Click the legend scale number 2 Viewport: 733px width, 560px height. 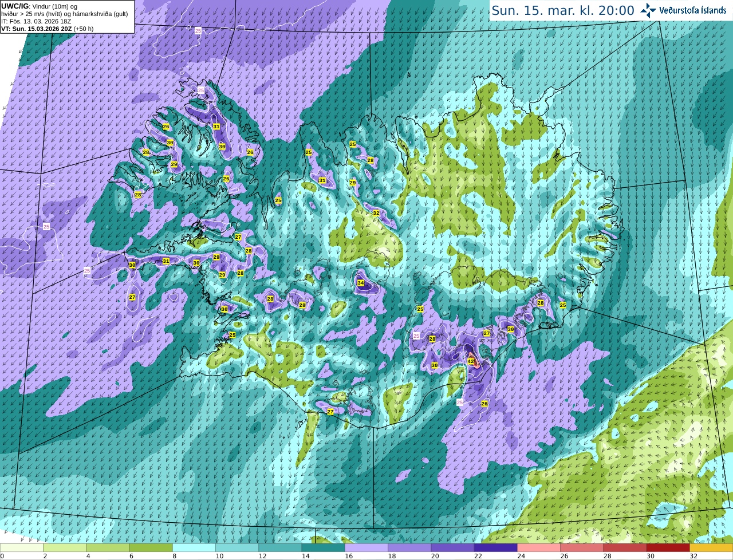click(45, 556)
